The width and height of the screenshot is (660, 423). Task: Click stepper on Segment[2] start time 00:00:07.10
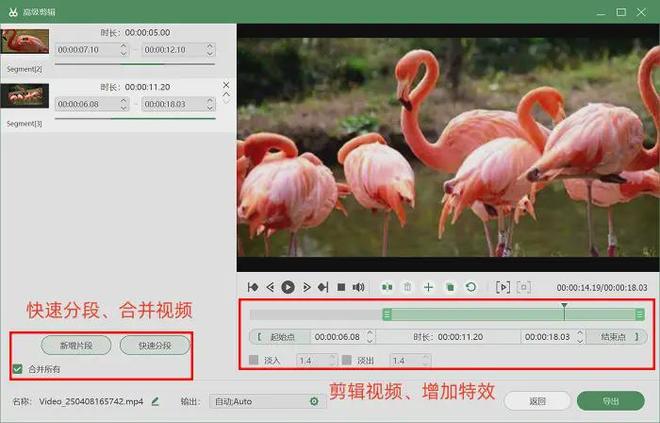[x=123, y=49]
